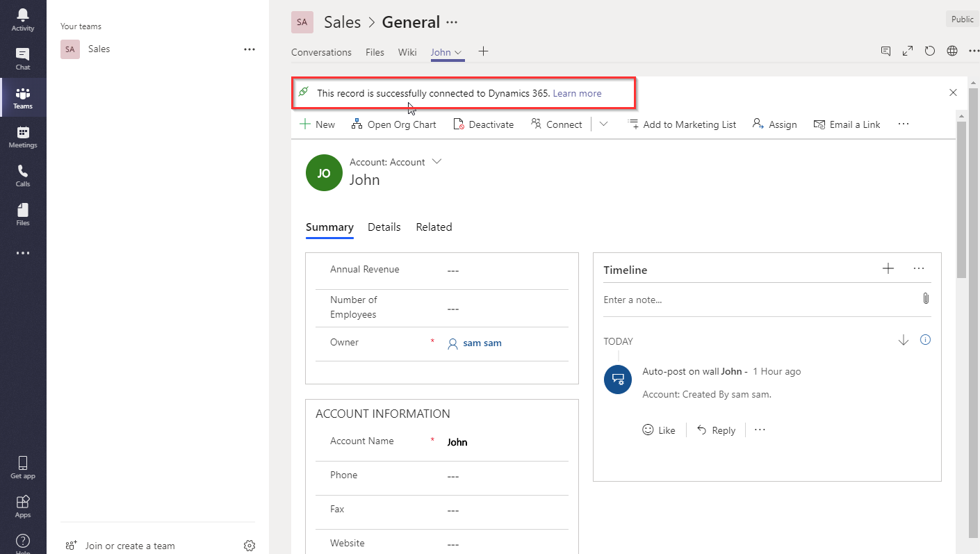Select the Summary tab

tap(329, 227)
